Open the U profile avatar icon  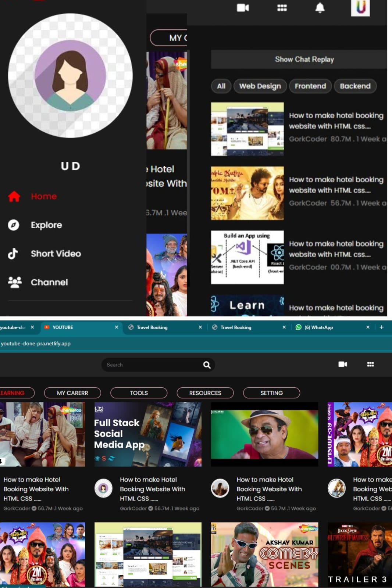click(360, 7)
